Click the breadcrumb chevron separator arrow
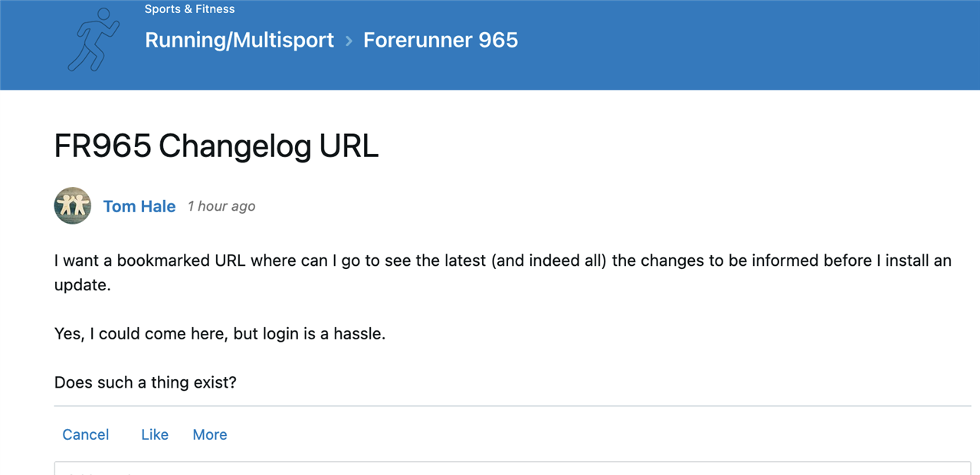The width and height of the screenshot is (980, 475). (349, 41)
